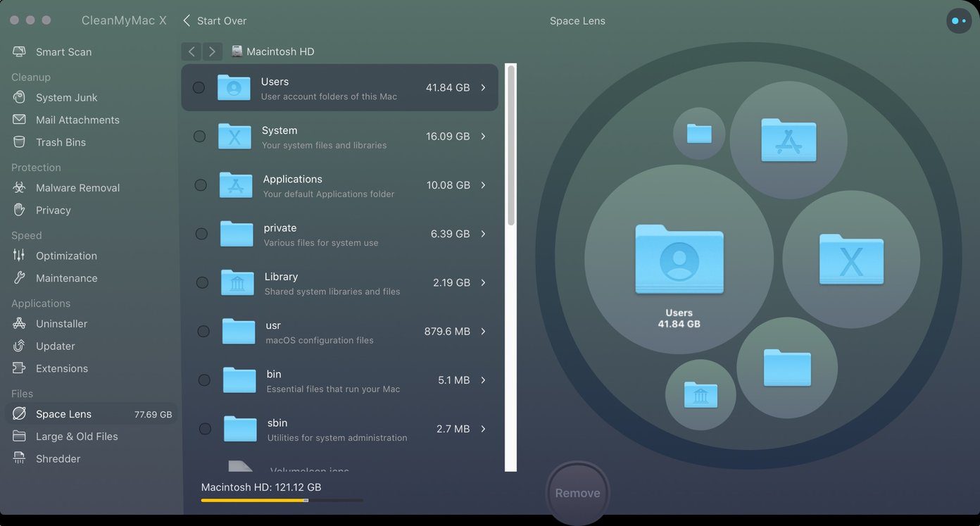
Task: Select the bin folder checkbox
Action: click(x=204, y=380)
